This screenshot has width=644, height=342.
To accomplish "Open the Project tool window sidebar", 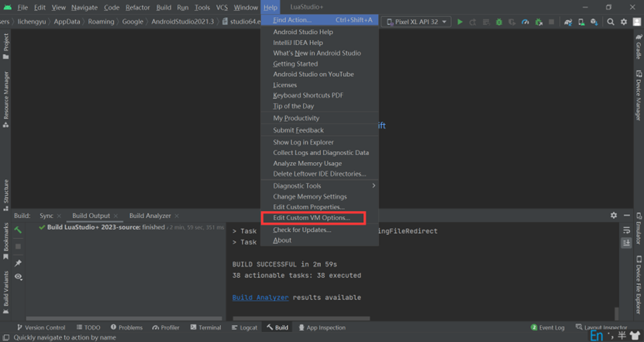I will [5, 46].
